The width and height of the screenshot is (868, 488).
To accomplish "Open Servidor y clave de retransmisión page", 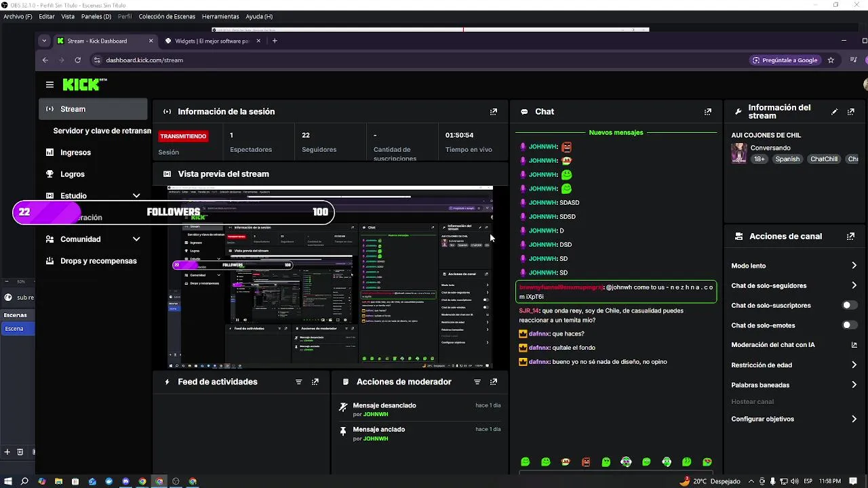I will [x=102, y=131].
